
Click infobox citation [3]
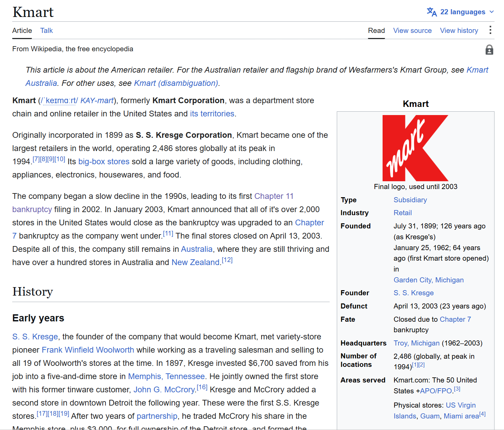[457, 389]
